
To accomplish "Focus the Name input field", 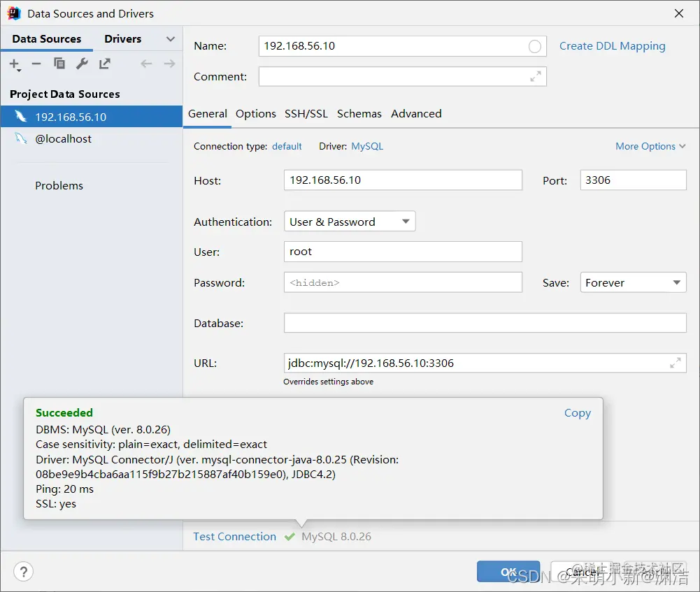I will click(402, 46).
